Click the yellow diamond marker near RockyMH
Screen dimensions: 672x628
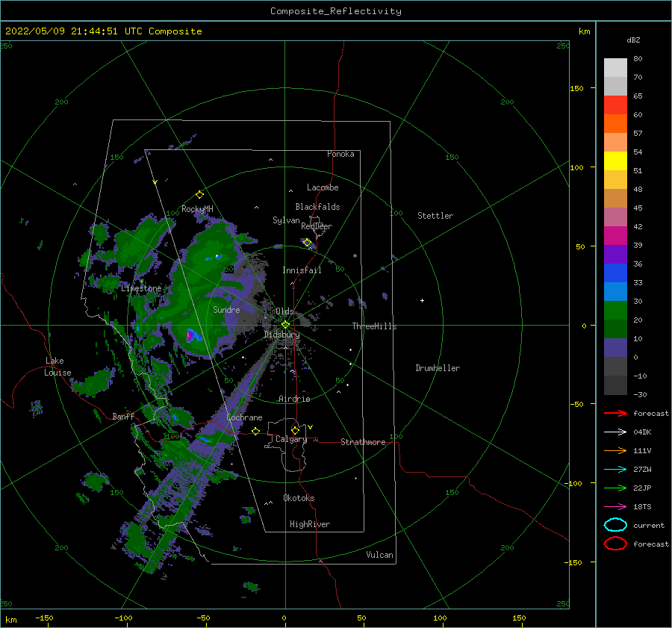pyautogui.click(x=199, y=195)
